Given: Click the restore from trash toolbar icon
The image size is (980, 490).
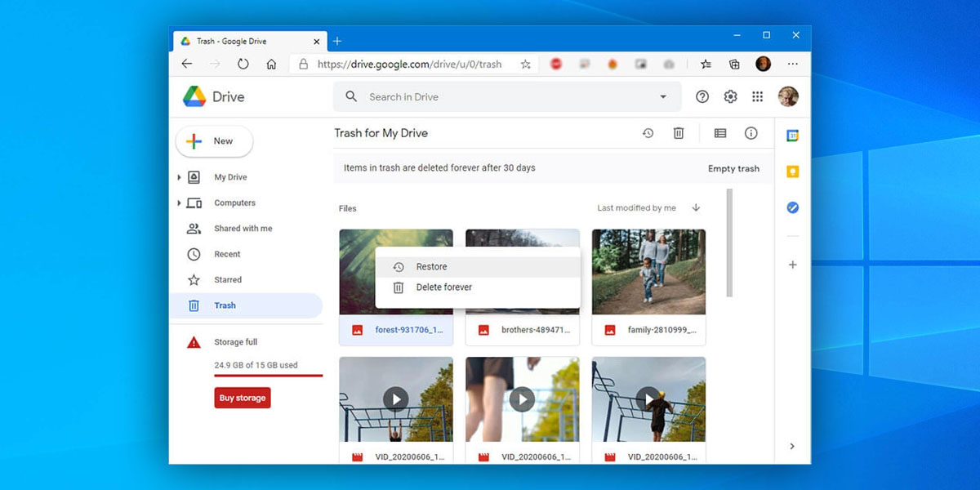Looking at the screenshot, I should pos(648,133).
